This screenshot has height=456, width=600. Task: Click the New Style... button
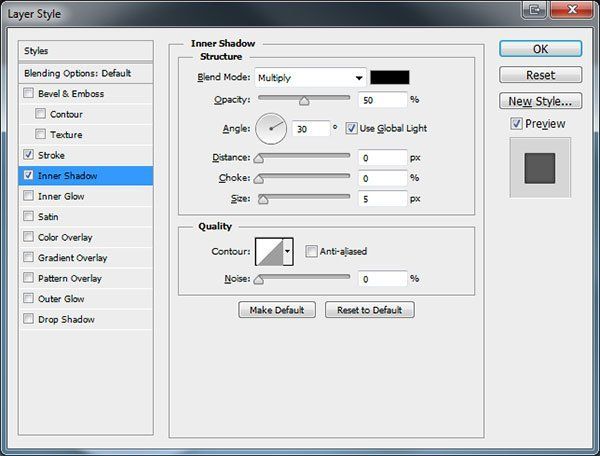click(x=540, y=101)
